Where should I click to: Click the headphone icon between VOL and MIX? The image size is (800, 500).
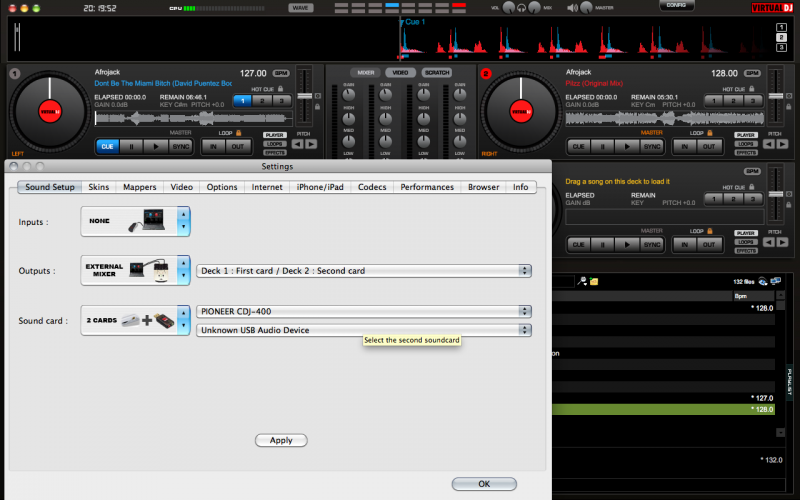click(x=521, y=8)
